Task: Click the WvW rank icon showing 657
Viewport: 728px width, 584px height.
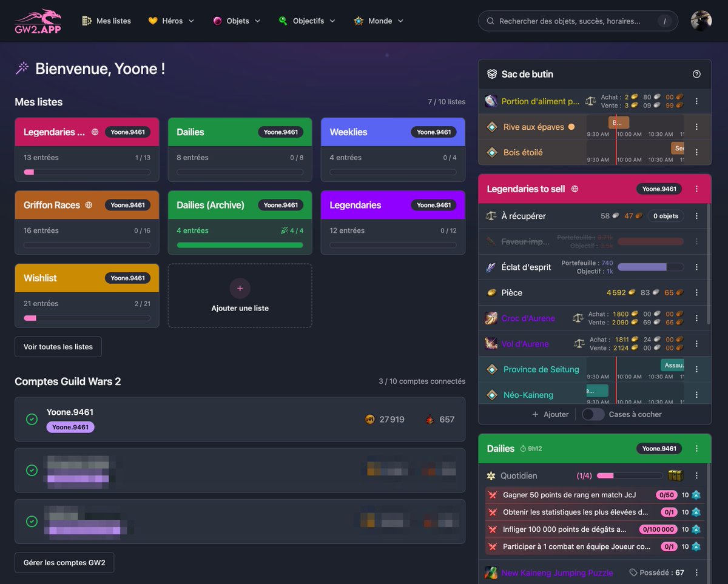Action: pos(430,419)
